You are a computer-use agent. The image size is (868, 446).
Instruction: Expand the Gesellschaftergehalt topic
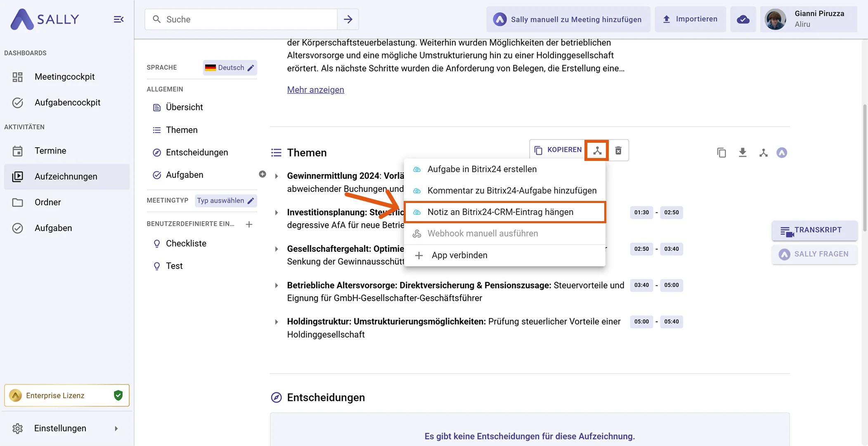[277, 249]
